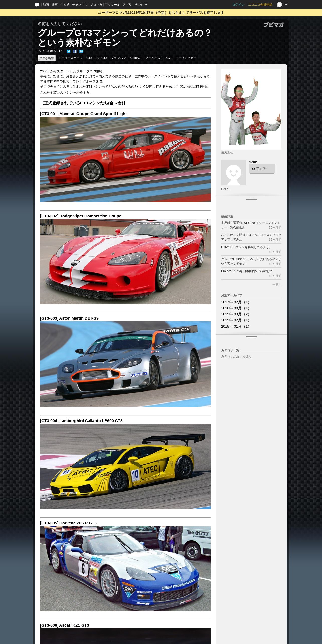The height and width of the screenshot is (644, 322).
Task: Open the WEC 2017 entry list article
Action: pos(251,225)
